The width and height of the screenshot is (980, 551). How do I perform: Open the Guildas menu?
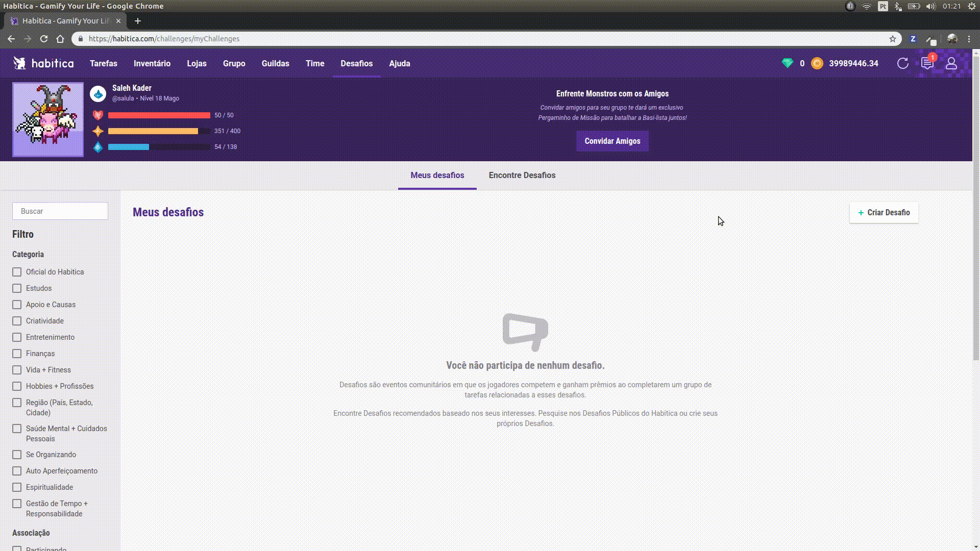(276, 63)
